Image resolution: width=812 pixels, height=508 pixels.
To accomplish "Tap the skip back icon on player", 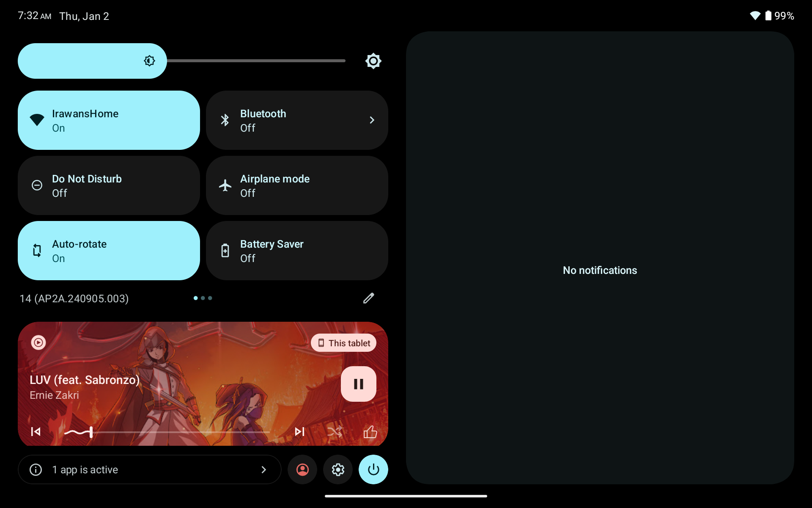I will click(36, 431).
